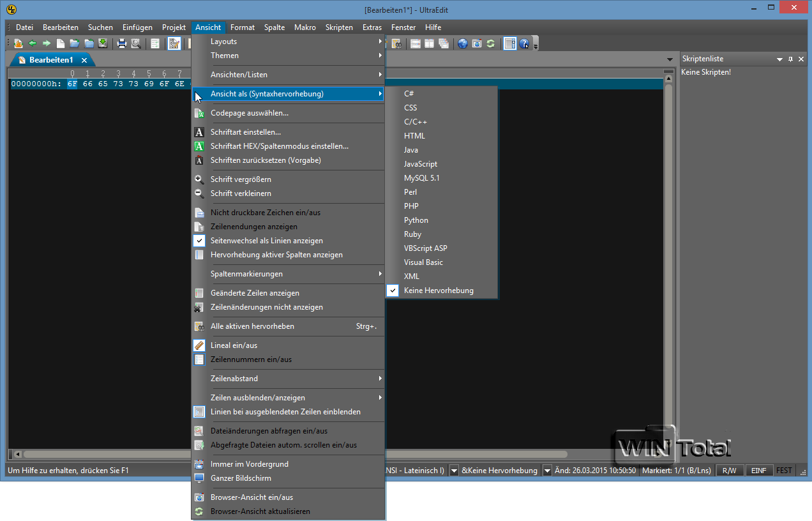812x521 pixels.
Task: Toggle Browser-Ansicht ein/aus
Action: [x=289, y=497]
